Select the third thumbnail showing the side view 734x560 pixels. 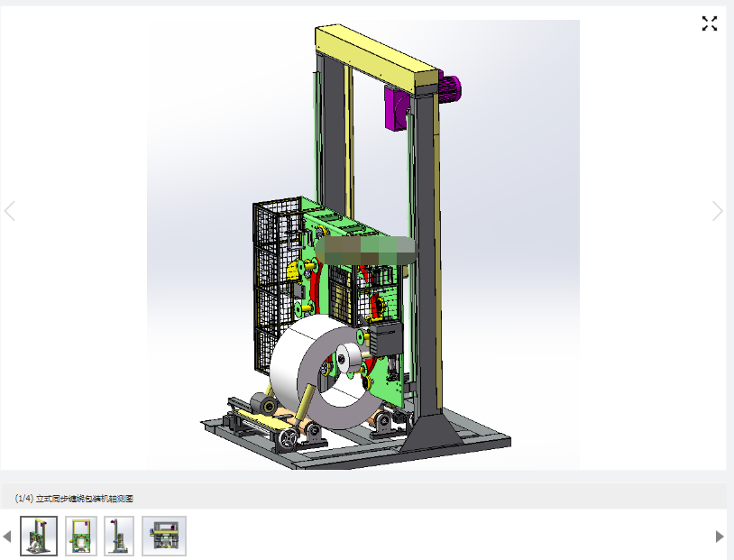coord(119,537)
